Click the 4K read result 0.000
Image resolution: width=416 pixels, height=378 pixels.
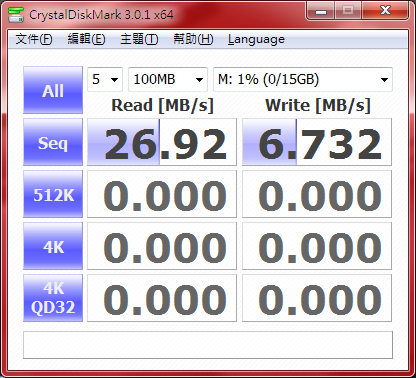162,246
